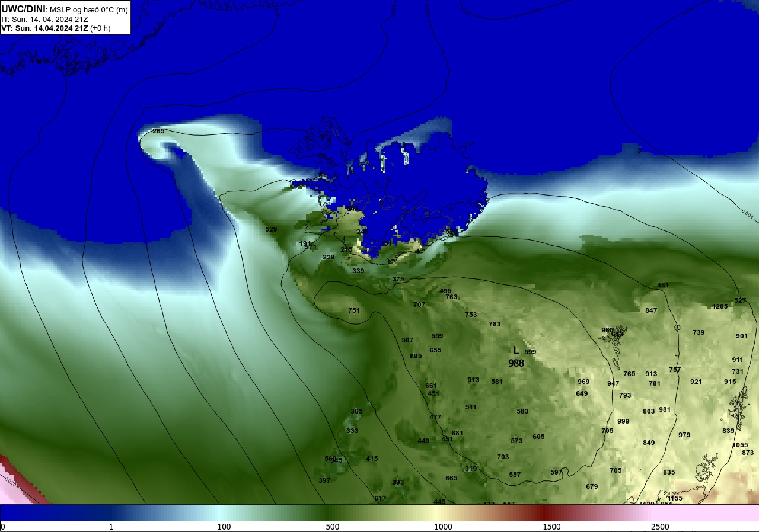The height and width of the screenshot is (532, 759).
Task: Click the 0 label on the color scale
Action: 3,527
